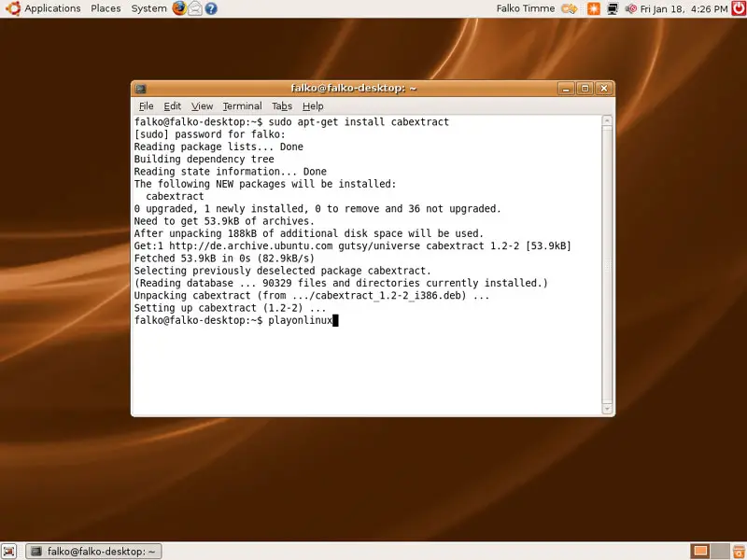
Task: Switch to the second gray workspace
Action: [720, 552]
